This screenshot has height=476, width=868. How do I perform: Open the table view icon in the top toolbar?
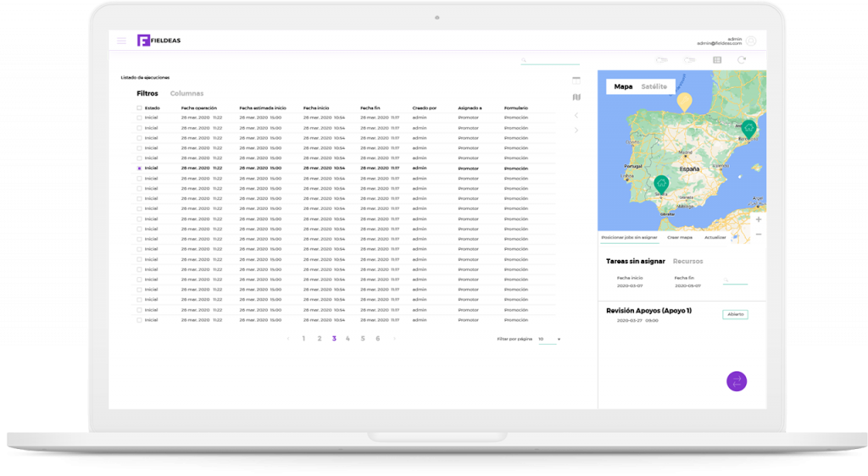[717, 60]
